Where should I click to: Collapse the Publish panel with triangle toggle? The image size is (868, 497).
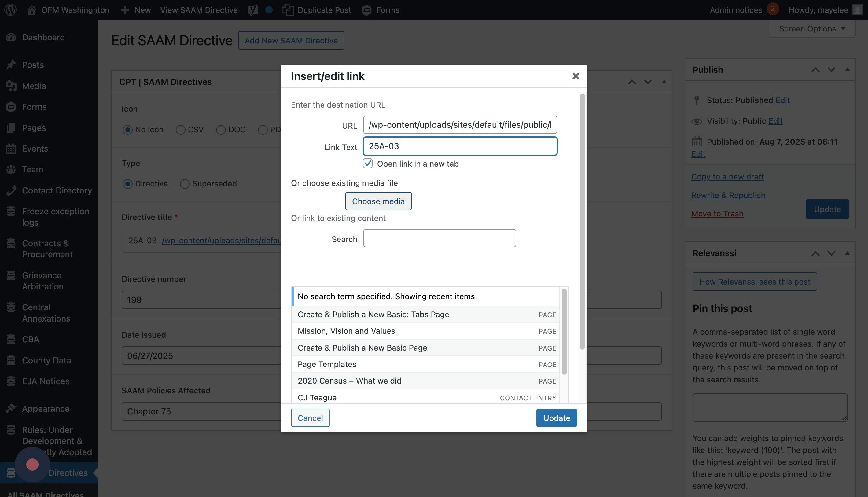(x=847, y=70)
